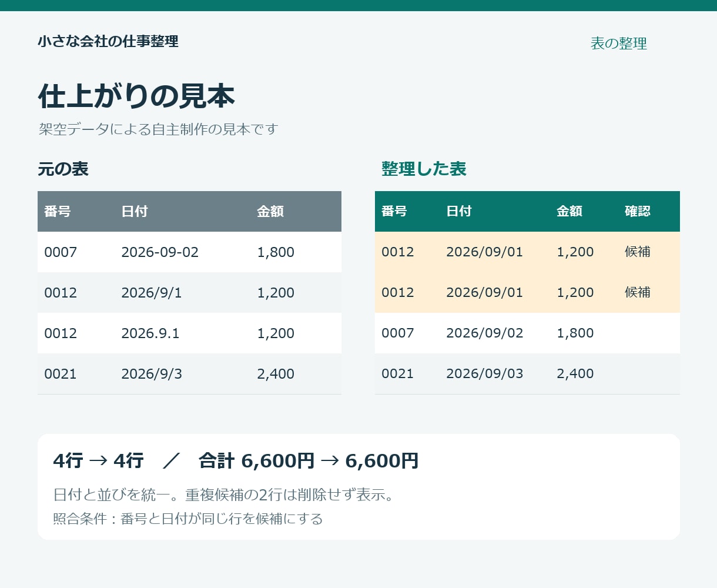
Task: Click the 確認 column header
Action: [638, 211]
